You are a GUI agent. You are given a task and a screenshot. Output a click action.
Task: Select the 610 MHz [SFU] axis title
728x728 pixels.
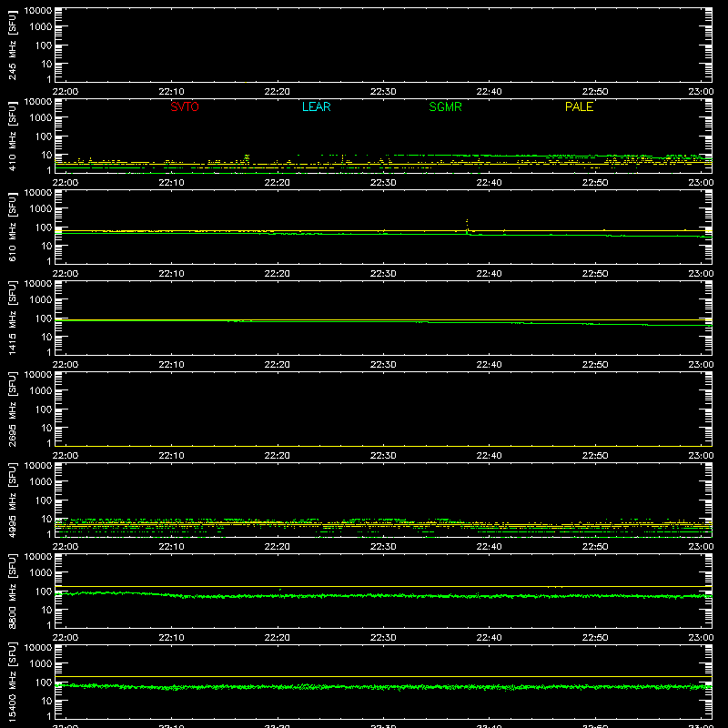(13, 227)
